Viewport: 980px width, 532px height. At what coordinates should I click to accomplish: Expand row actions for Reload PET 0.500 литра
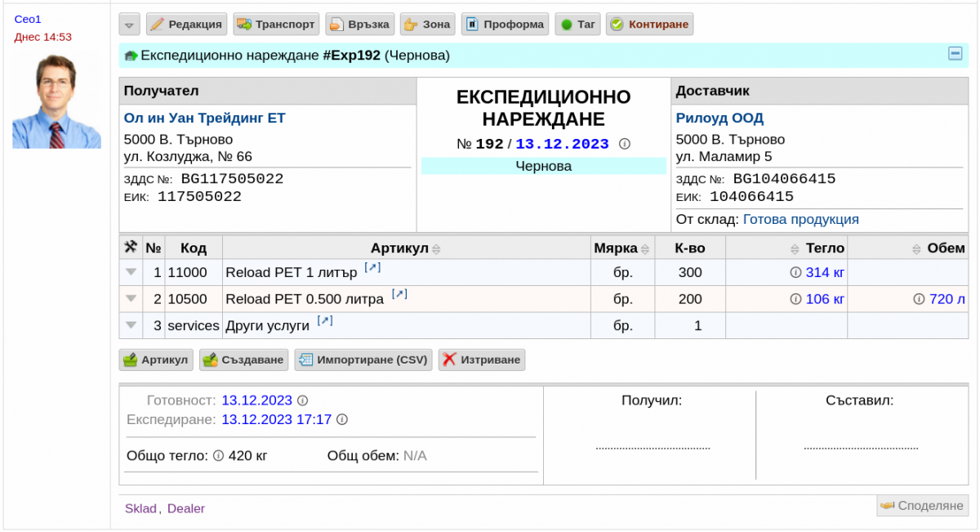pyautogui.click(x=131, y=299)
